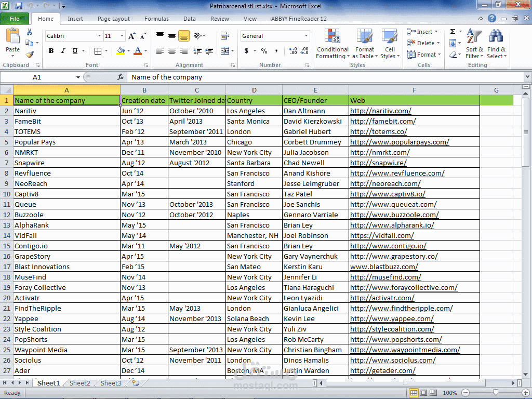Save workbook via Quick Access Save icon

18,6
